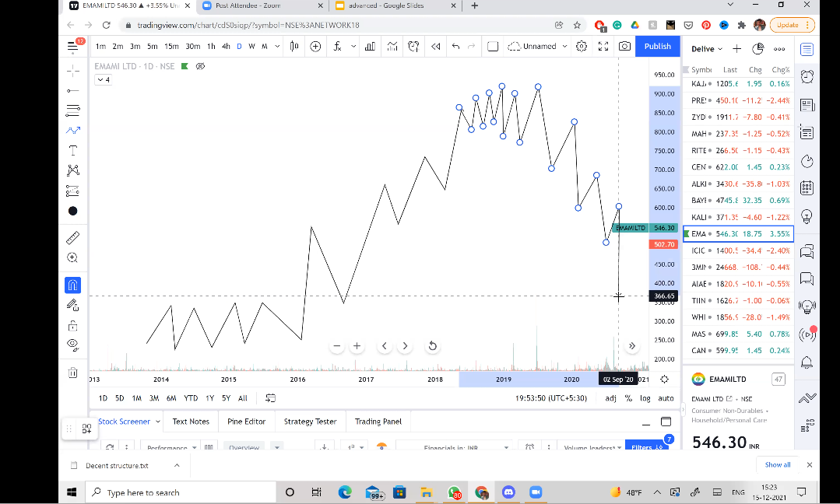This screenshot has height=504, width=840.
Task: Switch to the Pine Editor tab
Action: coord(246,422)
